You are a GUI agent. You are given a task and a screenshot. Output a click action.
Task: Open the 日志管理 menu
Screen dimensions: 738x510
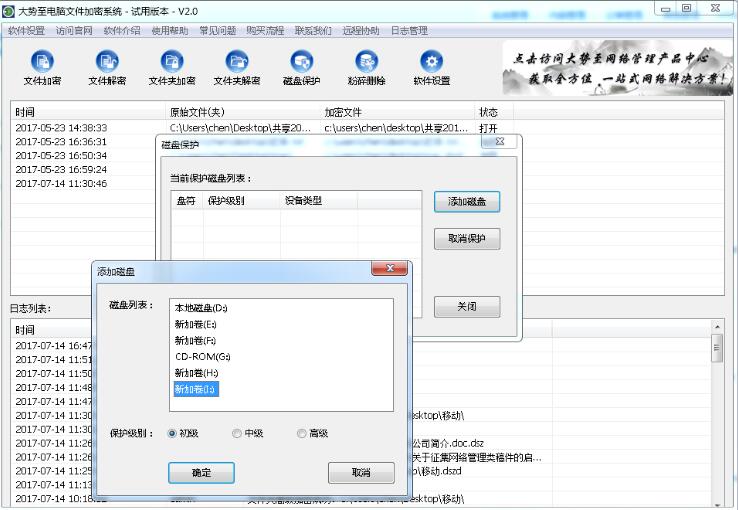(409, 31)
